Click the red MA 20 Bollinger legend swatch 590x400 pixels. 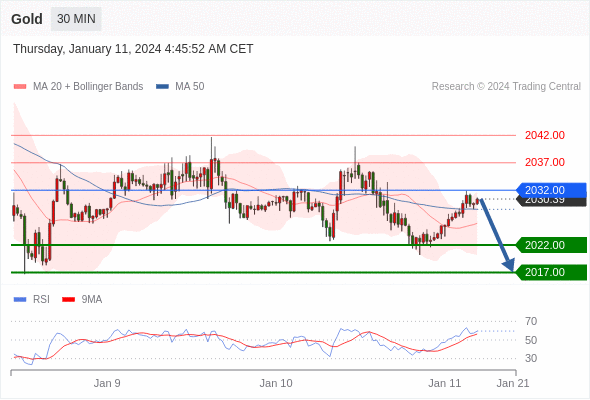point(20,87)
